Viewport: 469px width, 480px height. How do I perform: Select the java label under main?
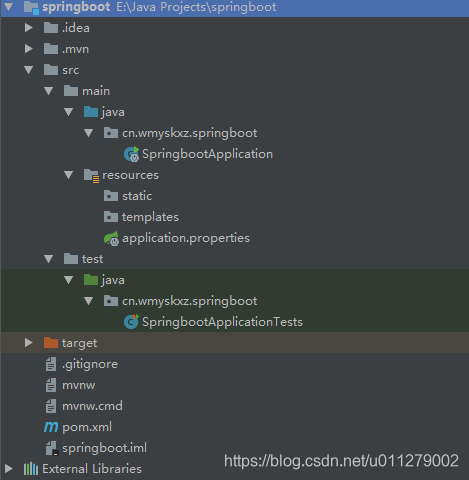pos(113,112)
